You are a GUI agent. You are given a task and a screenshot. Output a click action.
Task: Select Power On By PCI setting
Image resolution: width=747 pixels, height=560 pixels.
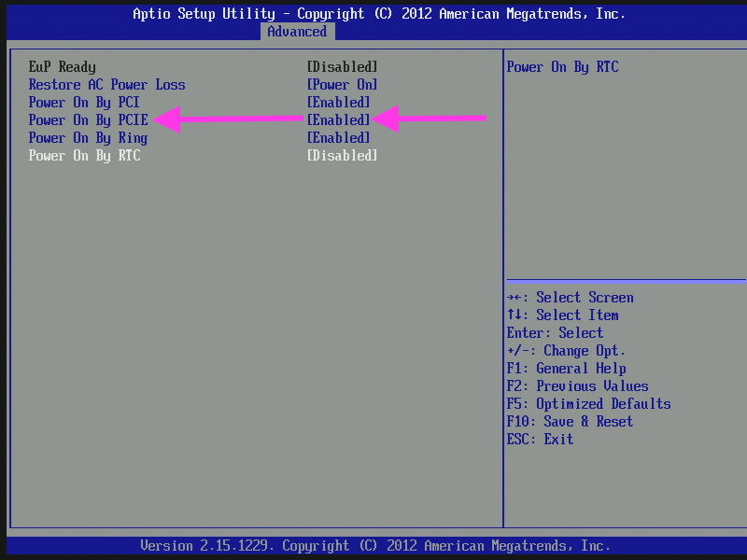point(84,103)
